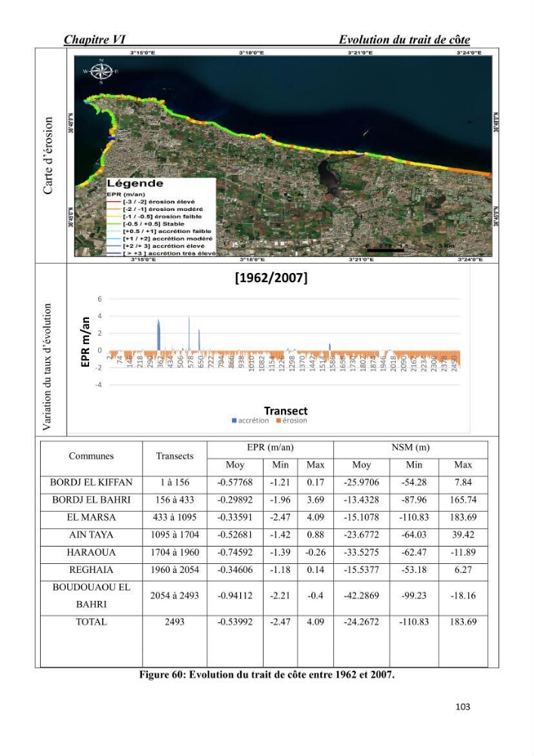
Task: Click the '[1962/2007]' chart title
Action: 271,278
